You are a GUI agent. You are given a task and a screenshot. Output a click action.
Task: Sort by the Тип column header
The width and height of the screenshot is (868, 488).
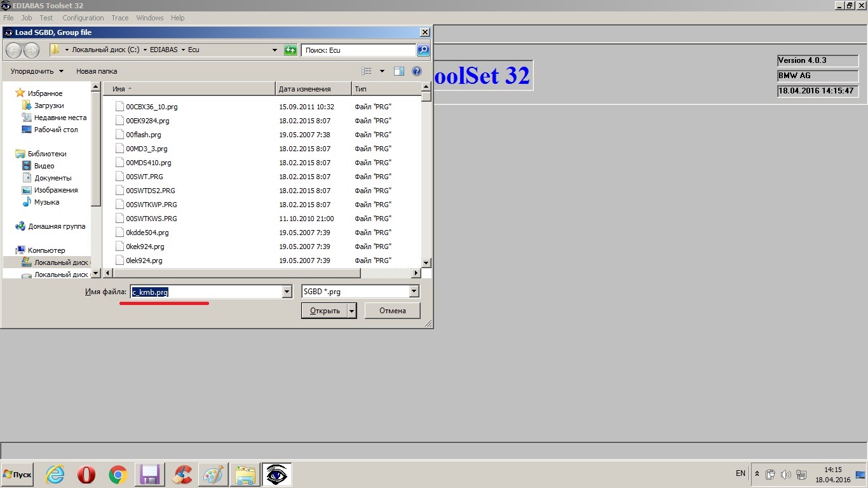pos(386,89)
